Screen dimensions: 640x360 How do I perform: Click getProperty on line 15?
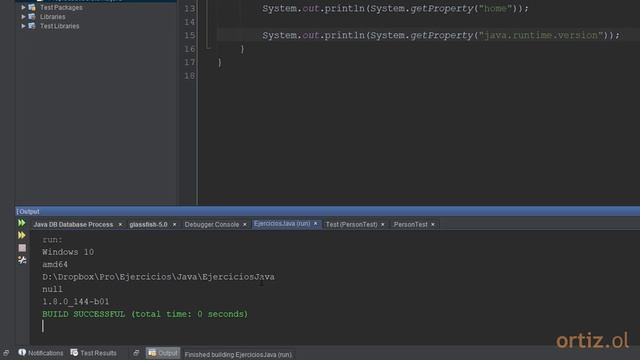[442, 36]
